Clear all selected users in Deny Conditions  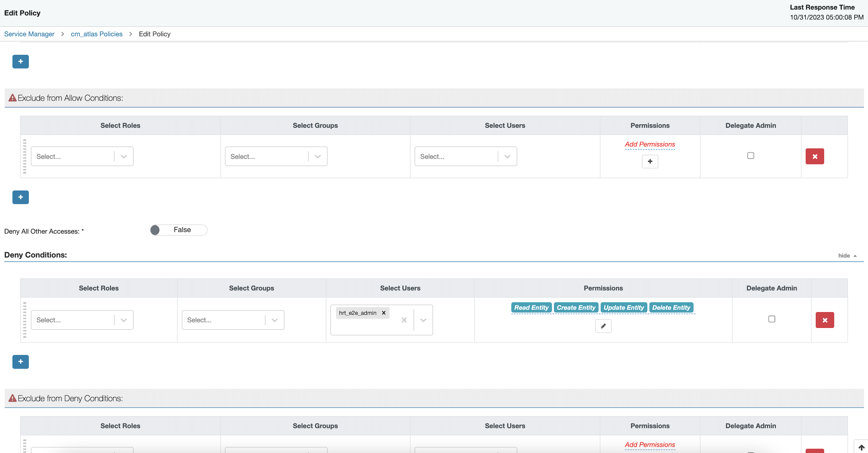pyautogui.click(x=404, y=320)
